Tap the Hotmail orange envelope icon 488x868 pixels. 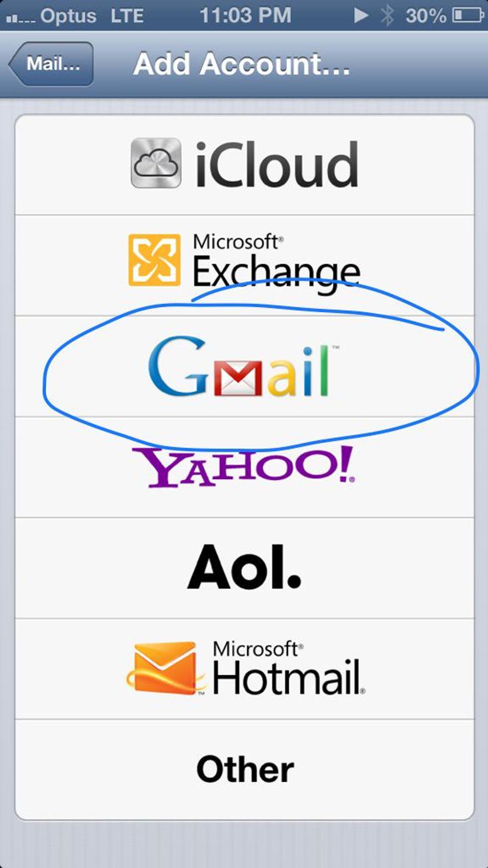(x=165, y=668)
